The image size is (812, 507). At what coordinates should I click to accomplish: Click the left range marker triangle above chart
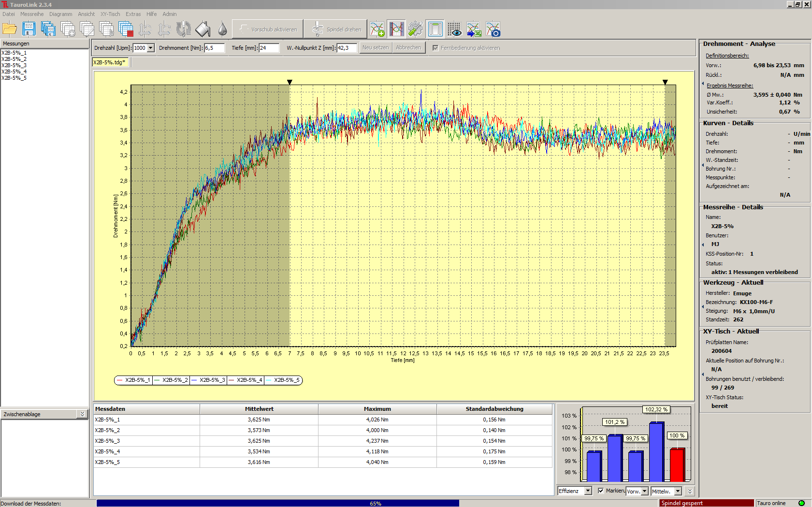[290, 82]
